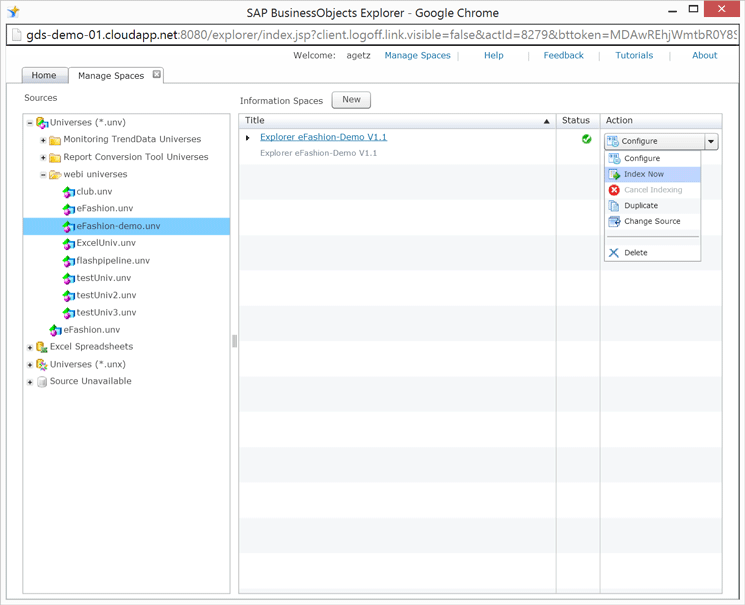Click the Delete blue X icon
Viewport: 745px width, 605px height.
(x=614, y=253)
